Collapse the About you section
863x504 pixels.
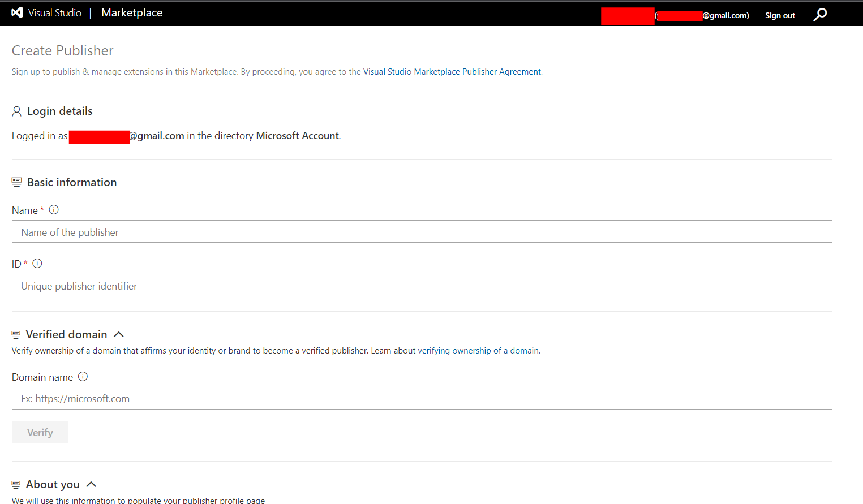point(91,484)
